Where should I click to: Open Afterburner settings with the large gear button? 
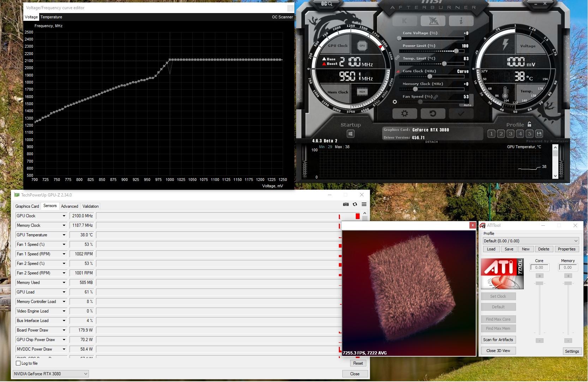pos(404,114)
